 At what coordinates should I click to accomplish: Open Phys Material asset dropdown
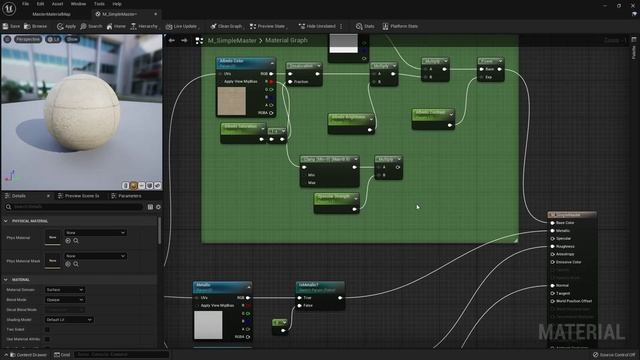95,232
